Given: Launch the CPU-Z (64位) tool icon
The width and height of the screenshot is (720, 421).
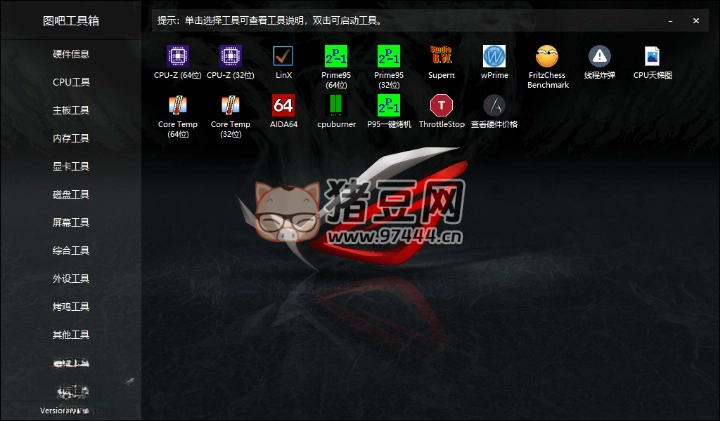Looking at the screenshot, I should pos(178,56).
